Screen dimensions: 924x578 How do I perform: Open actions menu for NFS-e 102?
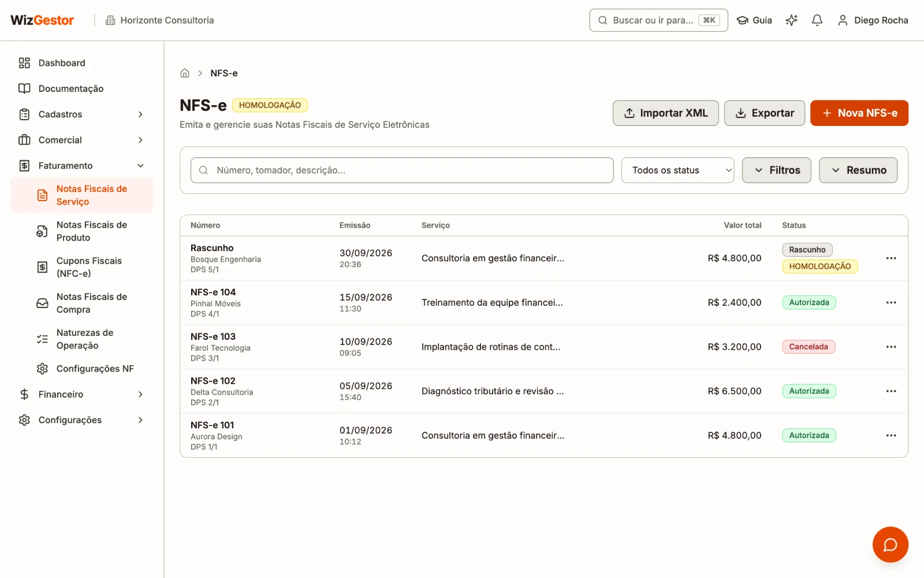point(891,391)
